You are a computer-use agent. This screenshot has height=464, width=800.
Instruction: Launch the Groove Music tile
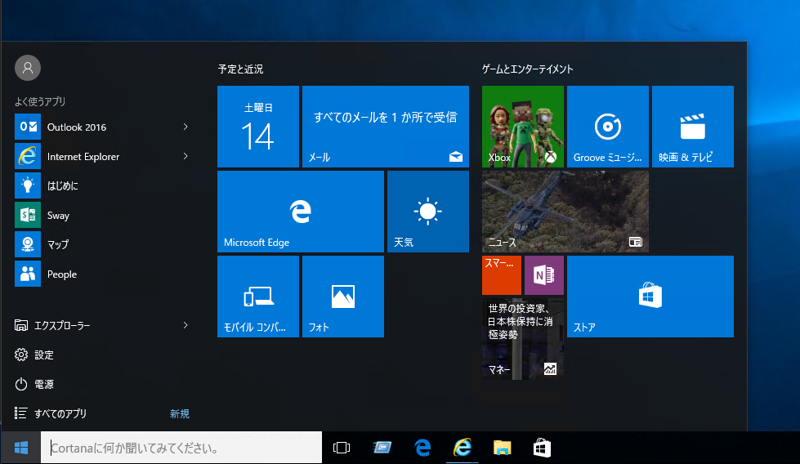607,126
